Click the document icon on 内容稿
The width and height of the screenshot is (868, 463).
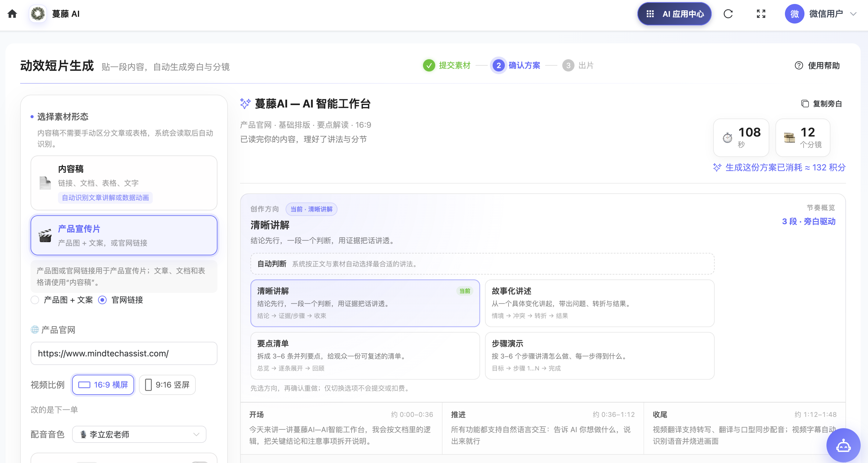[x=45, y=183]
